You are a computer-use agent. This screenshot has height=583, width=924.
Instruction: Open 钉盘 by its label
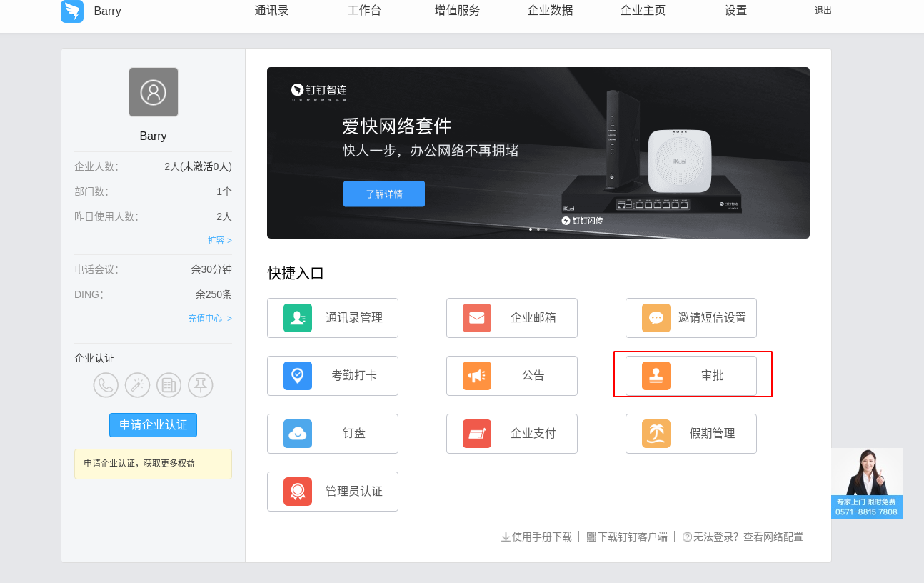[354, 434]
